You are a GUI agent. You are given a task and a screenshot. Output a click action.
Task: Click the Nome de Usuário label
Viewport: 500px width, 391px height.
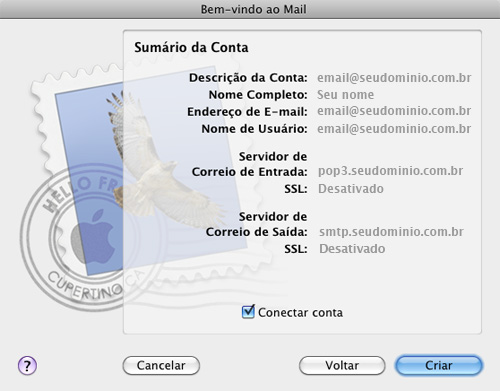254,129
